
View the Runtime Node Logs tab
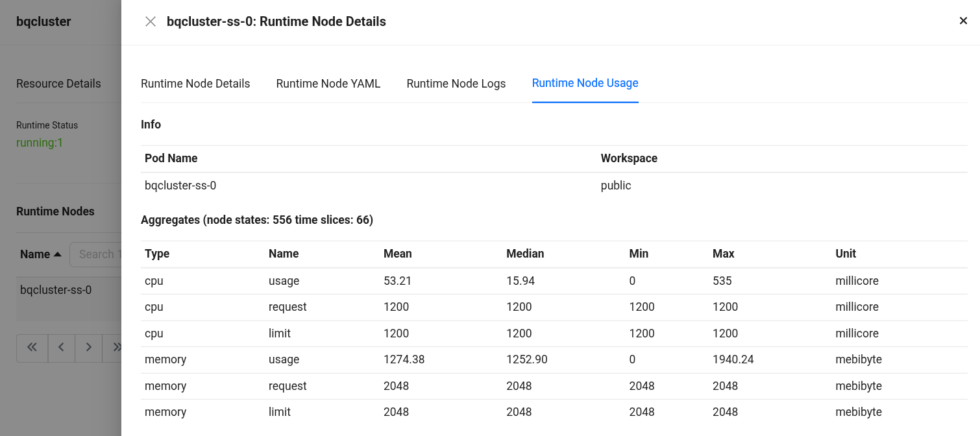[456, 84]
